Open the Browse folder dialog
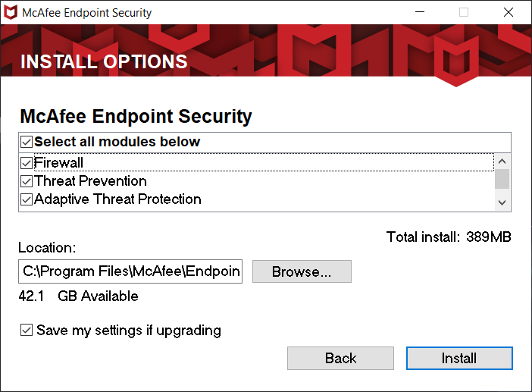This screenshot has height=392, width=532. (x=302, y=271)
